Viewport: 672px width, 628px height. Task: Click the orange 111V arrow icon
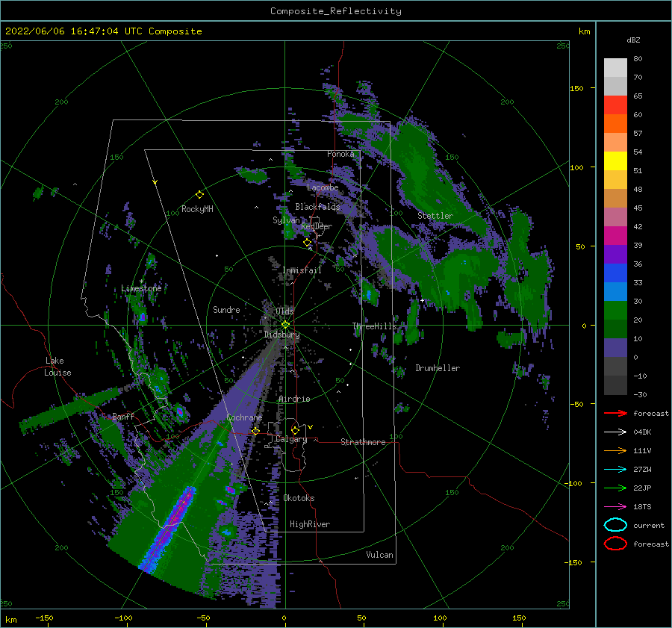coord(615,450)
